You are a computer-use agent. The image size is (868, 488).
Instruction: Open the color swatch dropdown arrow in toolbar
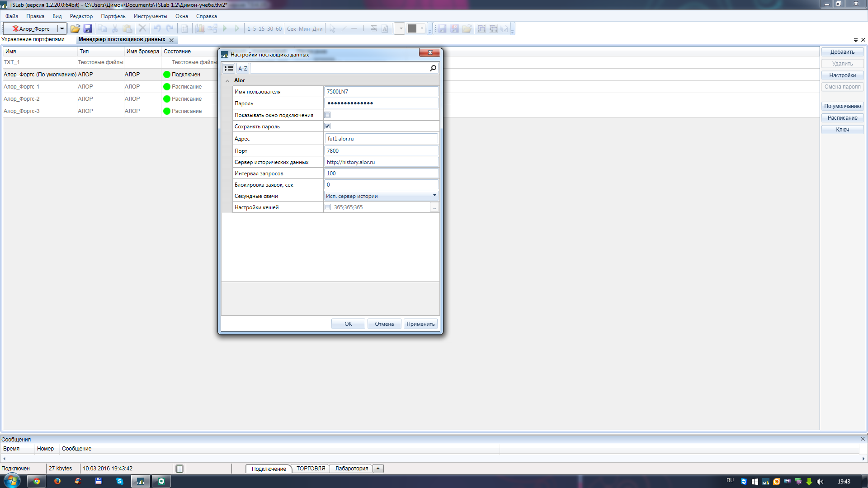pos(422,28)
